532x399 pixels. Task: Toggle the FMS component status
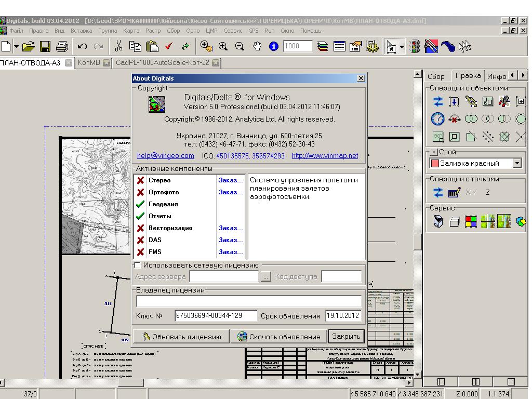pyautogui.click(x=140, y=252)
